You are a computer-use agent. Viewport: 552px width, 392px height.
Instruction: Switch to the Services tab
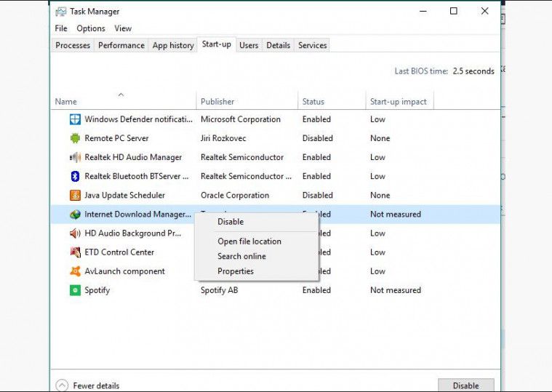coord(313,45)
